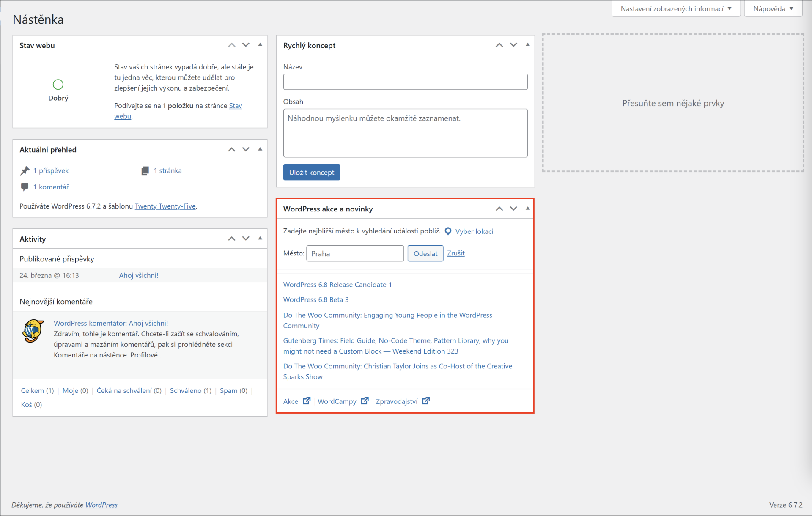Image resolution: width=812 pixels, height=516 pixels.
Task: Click the Wapuu commenter avatar image
Action: 33,331
